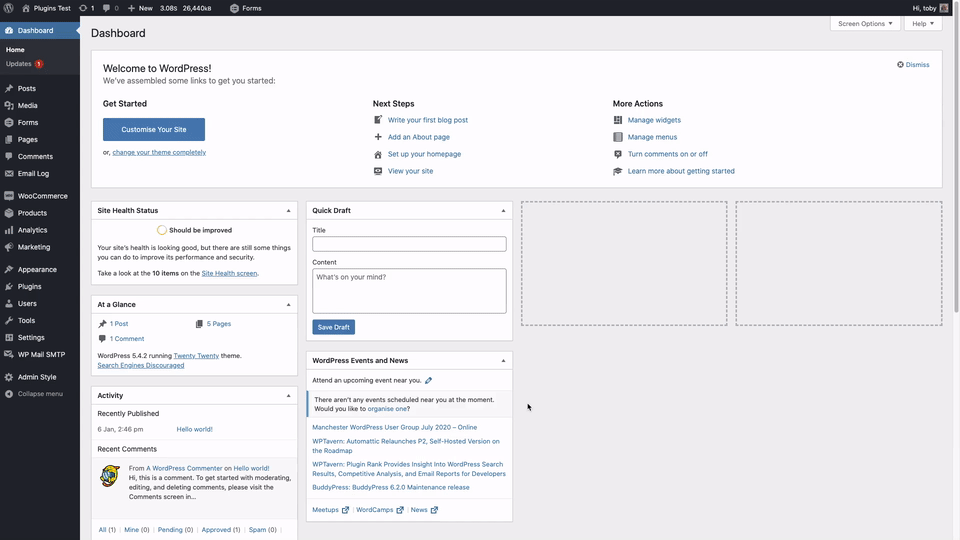Open the Products box icon

[x=9, y=213]
